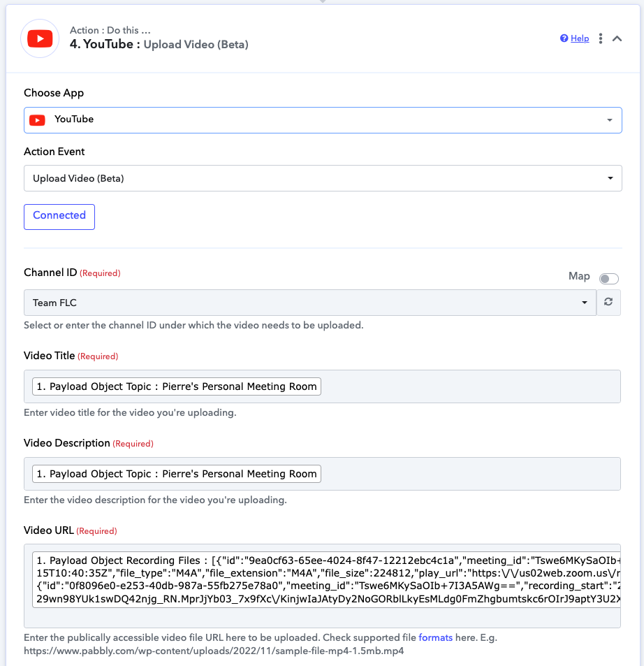Open the Help link
The width and height of the screenshot is (644, 666).
click(580, 38)
